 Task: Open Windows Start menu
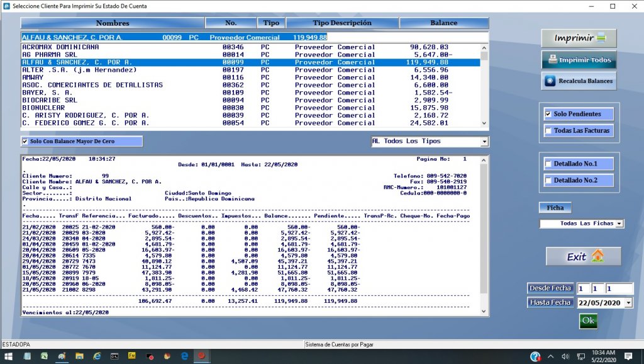click(9, 356)
